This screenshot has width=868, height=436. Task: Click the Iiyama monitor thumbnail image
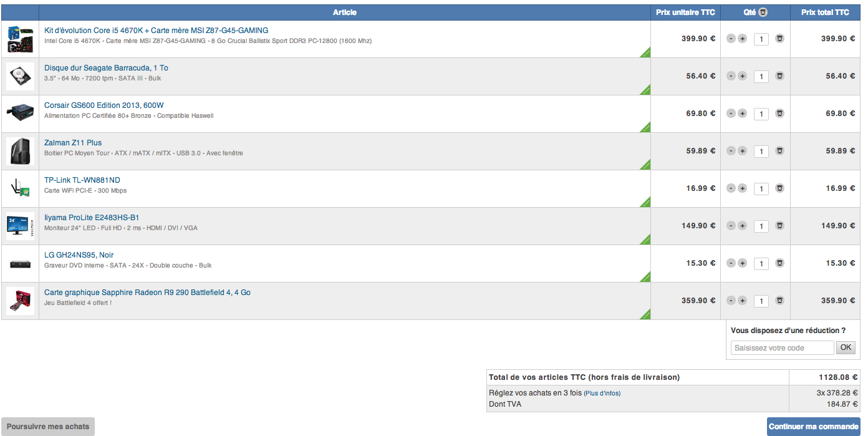(x=21, y=226)
